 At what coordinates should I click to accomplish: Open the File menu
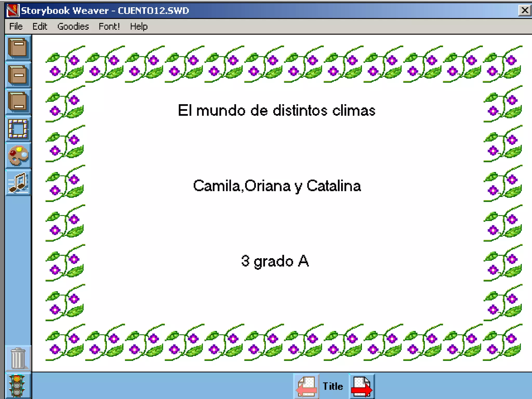click(16, 26)
